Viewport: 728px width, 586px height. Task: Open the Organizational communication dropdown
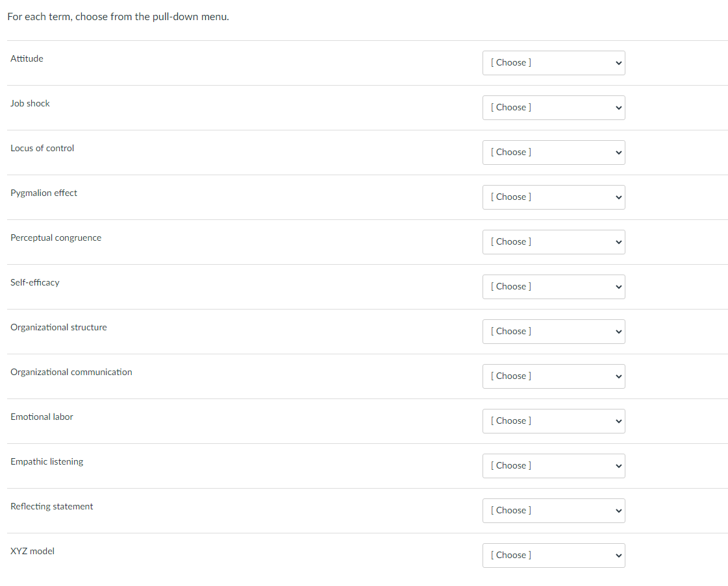[553, 376]
